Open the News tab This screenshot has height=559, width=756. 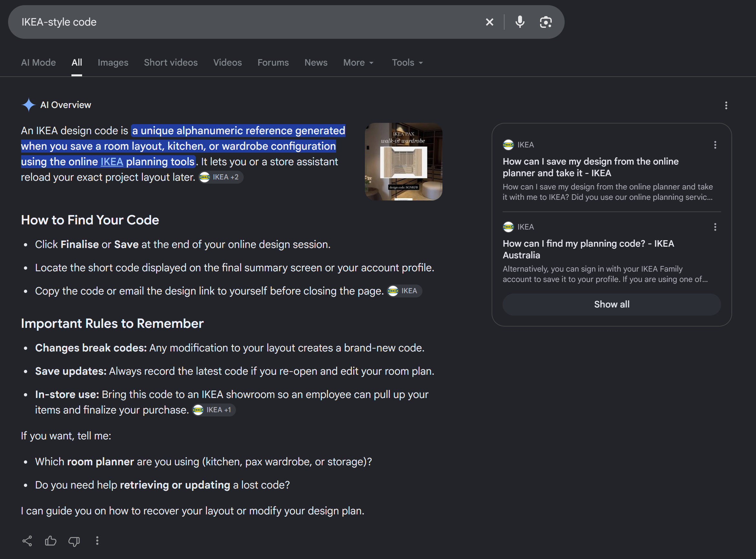(316, 63)
